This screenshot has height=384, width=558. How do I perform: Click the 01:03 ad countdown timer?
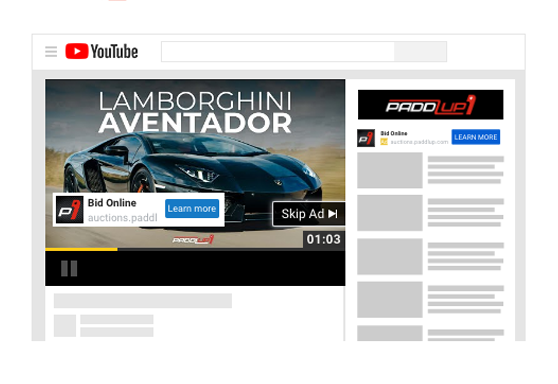[x=323, y=239]
